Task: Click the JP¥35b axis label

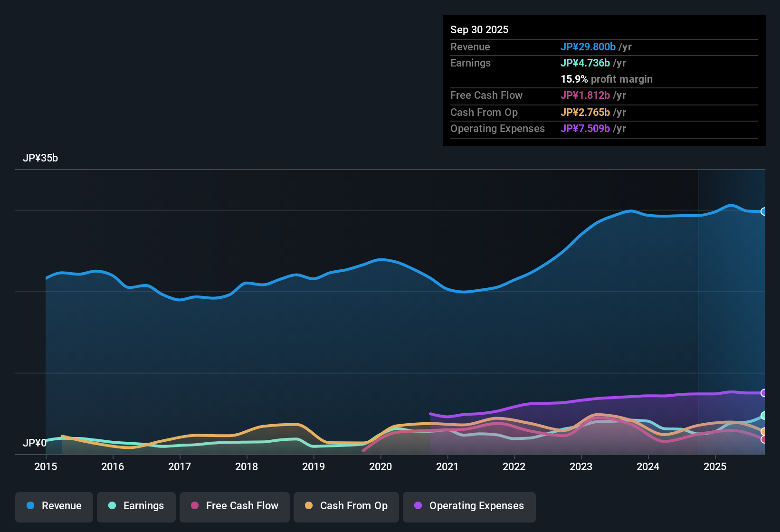Action: (41, 158)
